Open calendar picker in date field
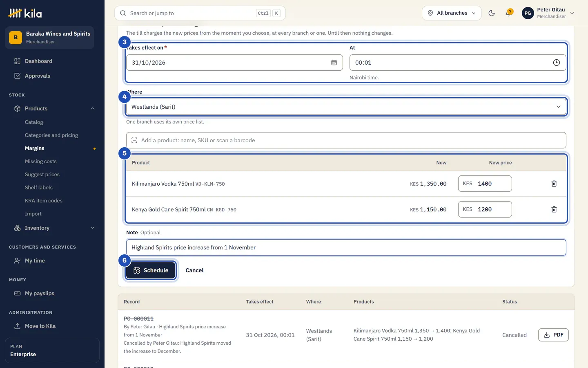 coord(334,63)
